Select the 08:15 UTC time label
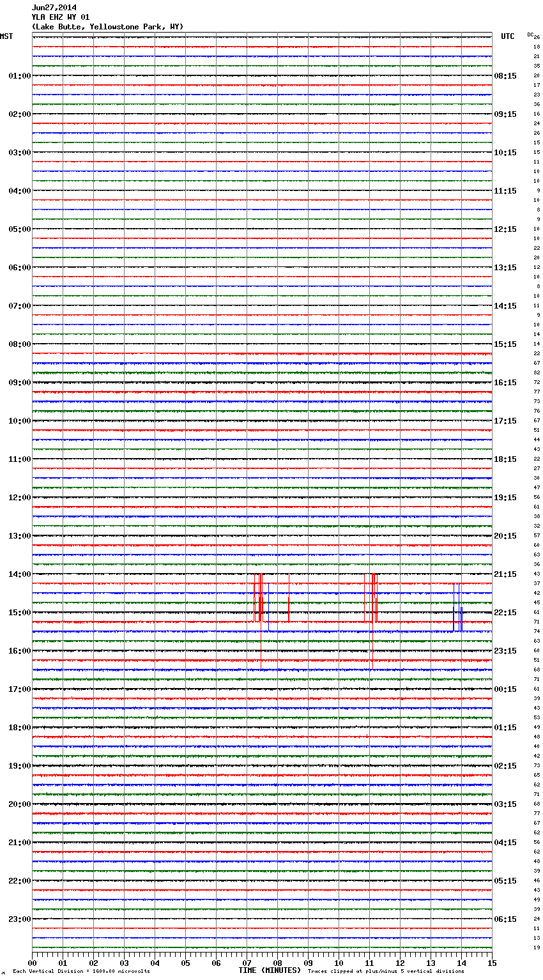The width and height of the screenshot is (543, 980). [505, 76]
